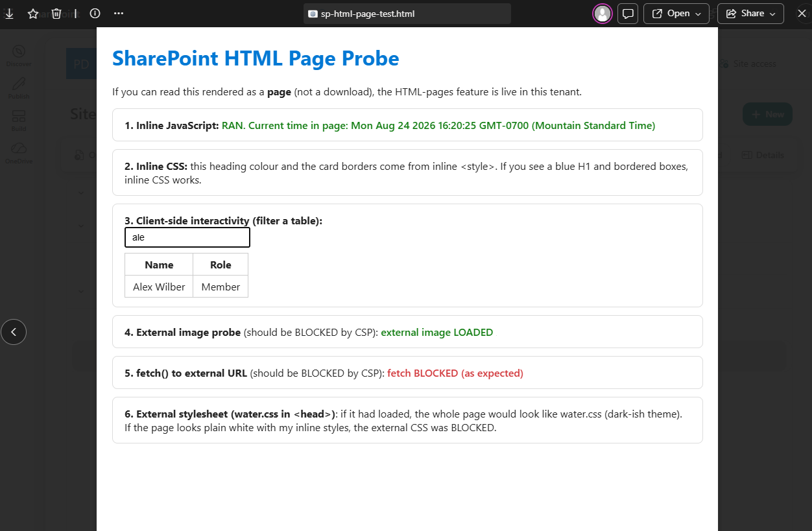Click 'fetch BLOCKED (as expected)' status text
This screenshot has width=812, height=531.
click(x=455, y=373)
